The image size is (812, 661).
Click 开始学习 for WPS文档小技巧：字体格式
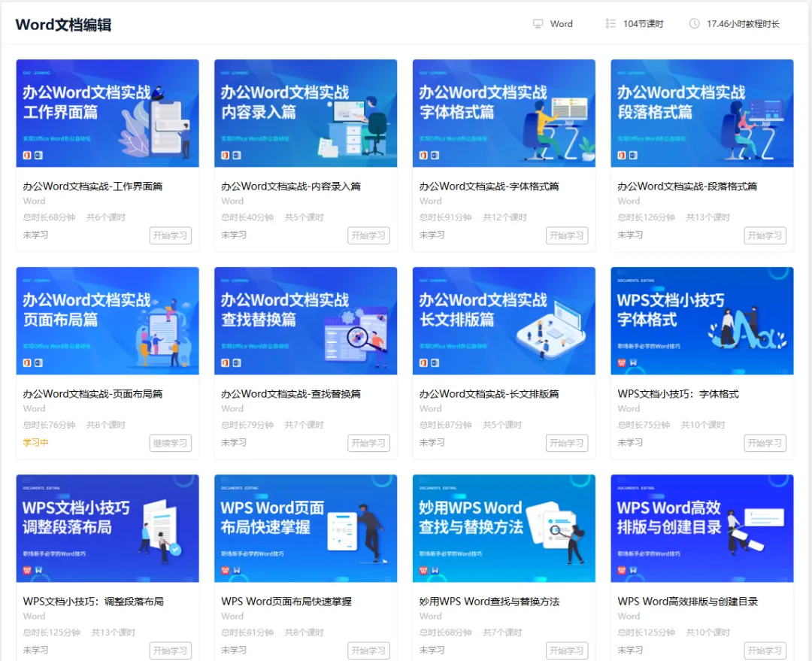(765, 443)
